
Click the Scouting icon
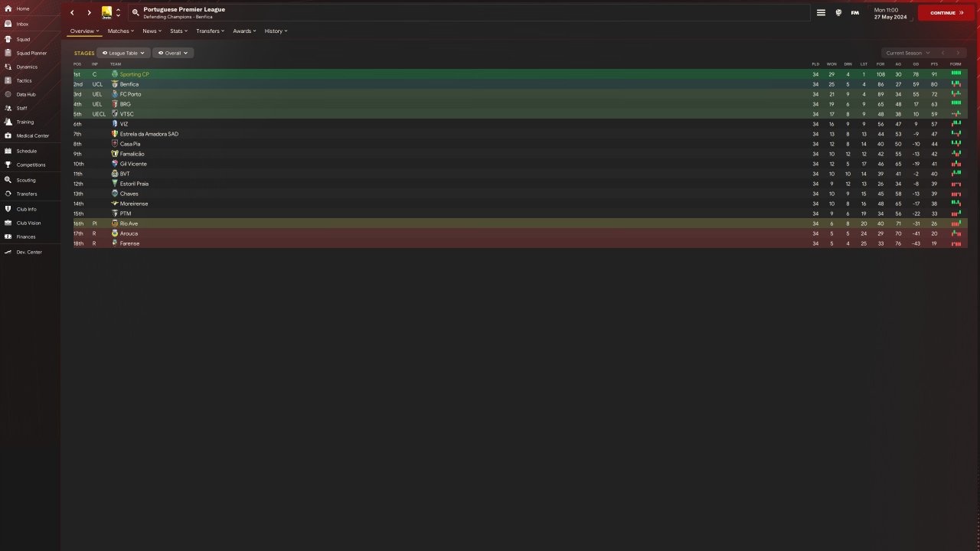tap(8, 180)
